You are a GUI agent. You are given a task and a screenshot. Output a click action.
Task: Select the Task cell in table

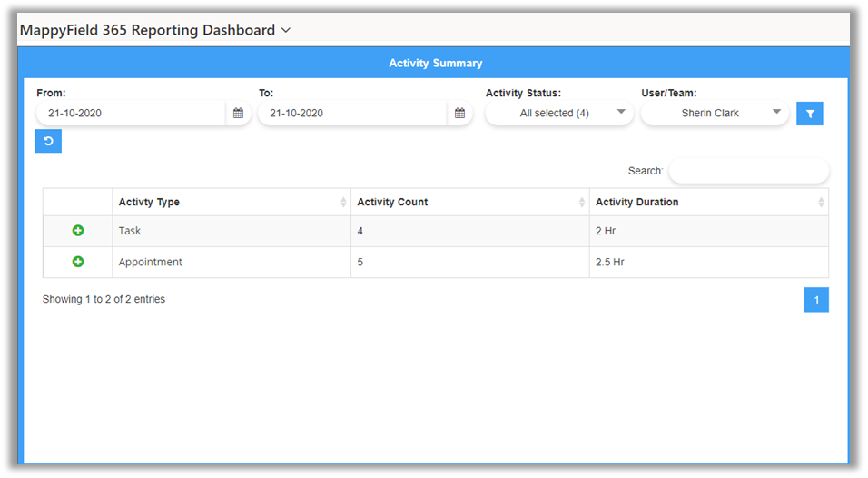pos(130,231)
